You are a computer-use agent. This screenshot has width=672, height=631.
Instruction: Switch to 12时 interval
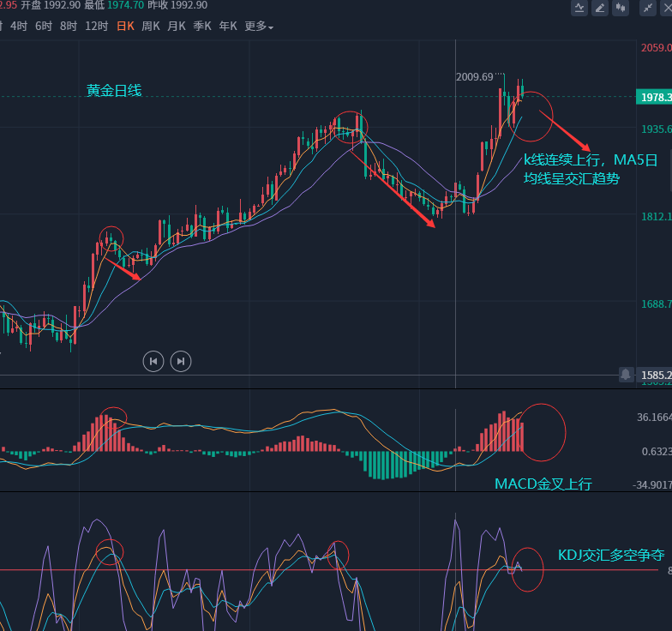pyautogui.click(x=96, y=27)
